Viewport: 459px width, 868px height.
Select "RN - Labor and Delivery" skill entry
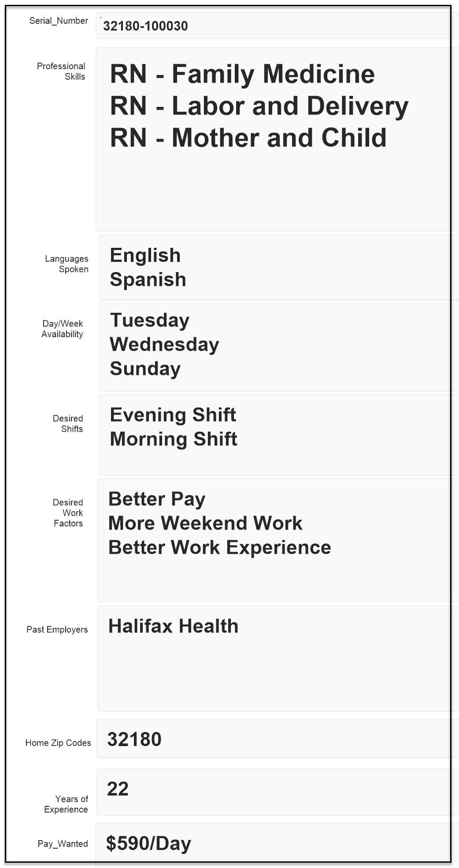[x=259, y=106]
